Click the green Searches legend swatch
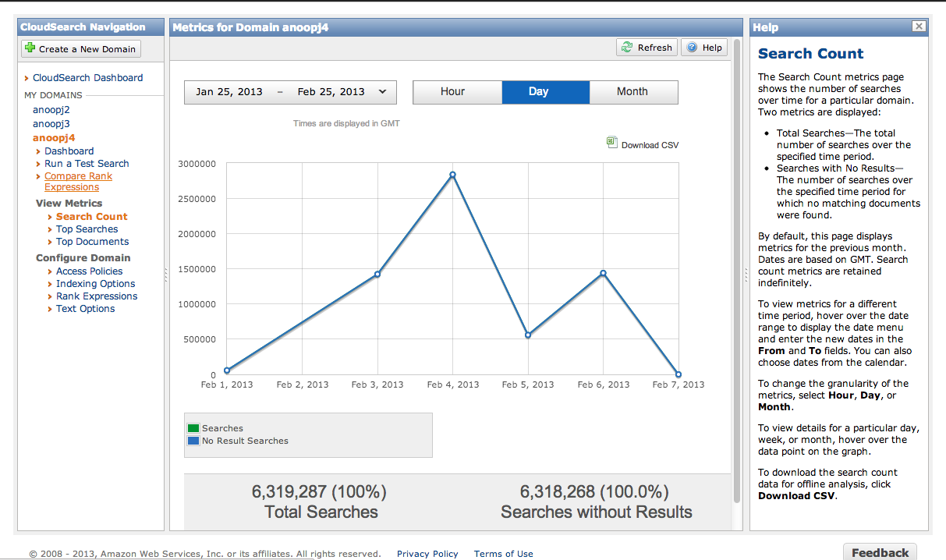 193,428
